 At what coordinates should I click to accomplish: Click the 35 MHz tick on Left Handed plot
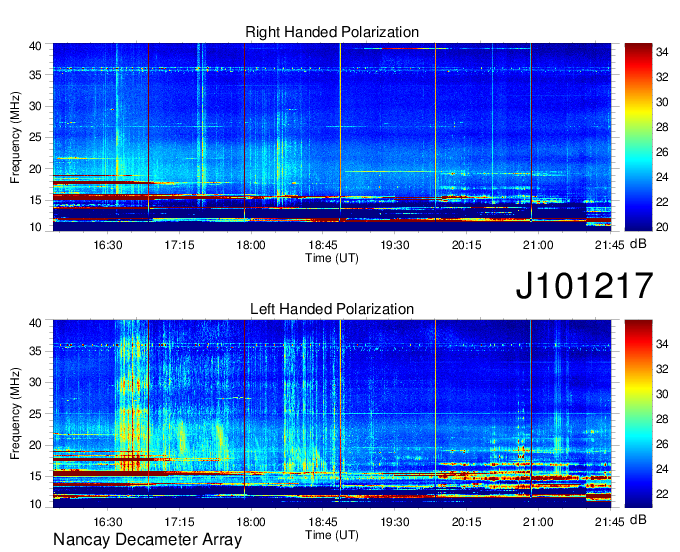pos(36,352)
